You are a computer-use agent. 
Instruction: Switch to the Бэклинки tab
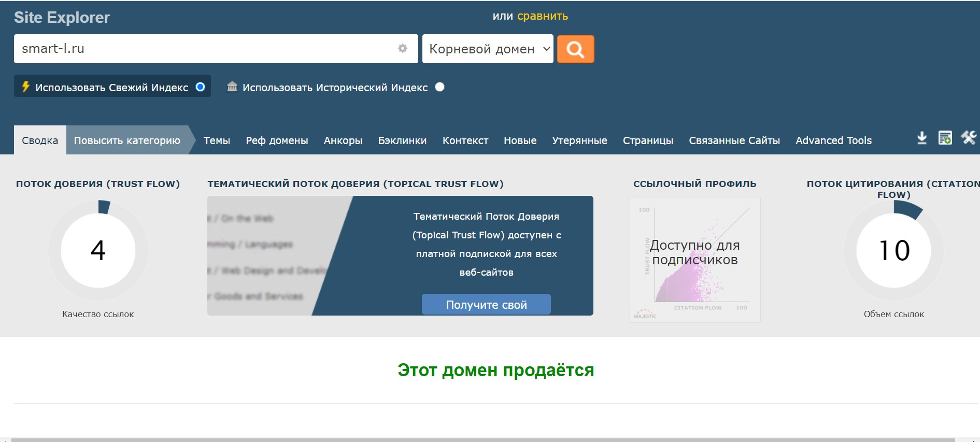click(x=402, y=140)
